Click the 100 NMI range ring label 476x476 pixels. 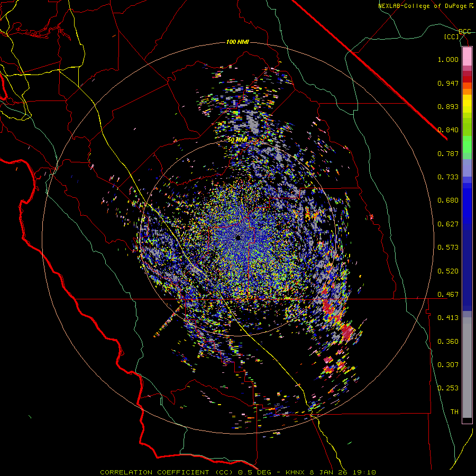coord(237,42)
